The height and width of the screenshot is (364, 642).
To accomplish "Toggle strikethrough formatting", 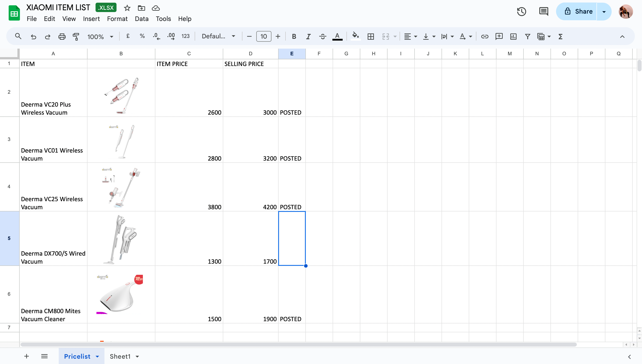I will [x=323, y=37].
